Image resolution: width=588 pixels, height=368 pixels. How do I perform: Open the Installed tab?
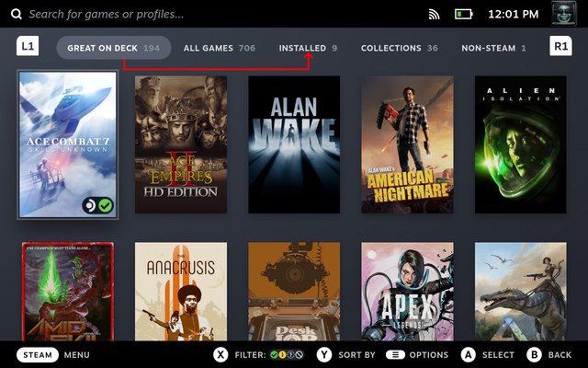click(x=308, y=48)
